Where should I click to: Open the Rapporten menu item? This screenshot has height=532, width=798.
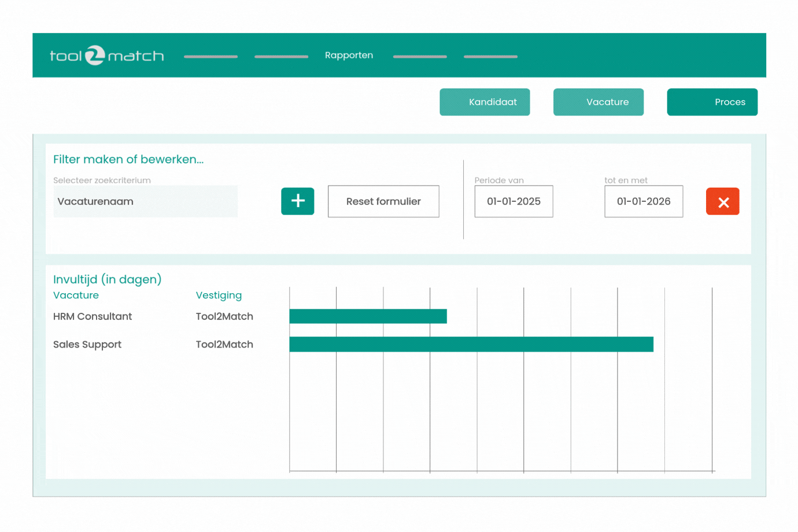pyautogui.click(x=349, y=56)
